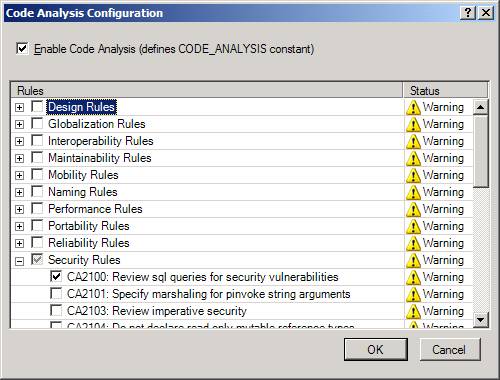
Task: Select the Portability Rules tree item
Action: [x=89, y=226]
